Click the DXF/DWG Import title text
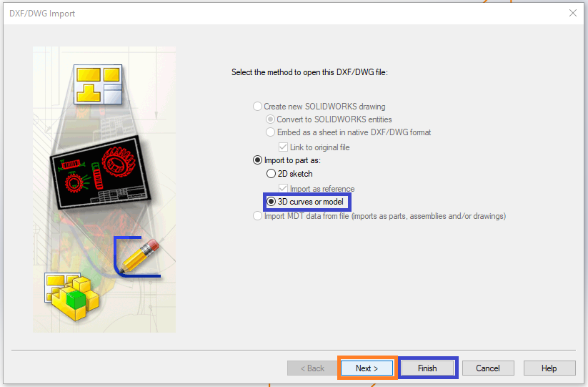The width and height of the screenshot is (588, 387). pyautogui.click(x=42, y=14)
